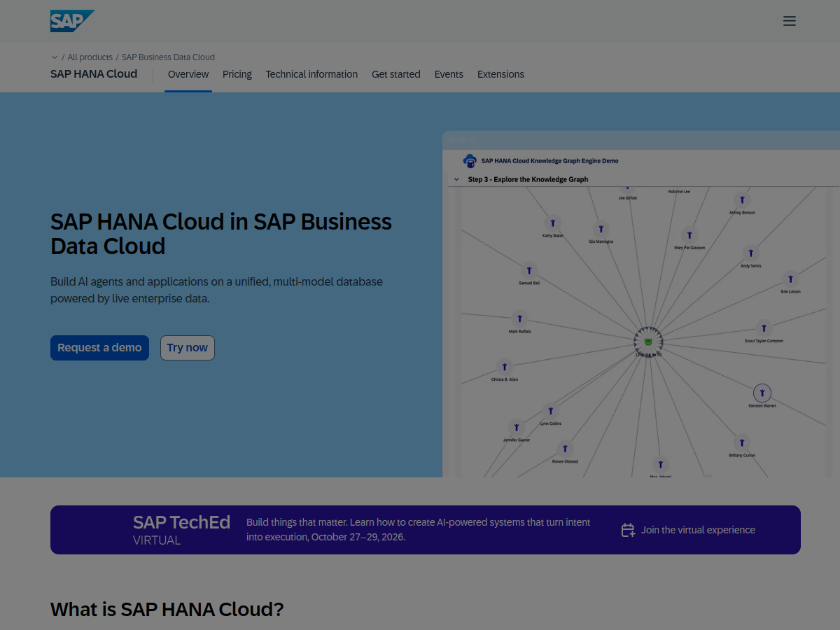840x630 pixels.
Task: Click the calendar icon beside Join the virtual experience
Action: click(x=628, y=530)
